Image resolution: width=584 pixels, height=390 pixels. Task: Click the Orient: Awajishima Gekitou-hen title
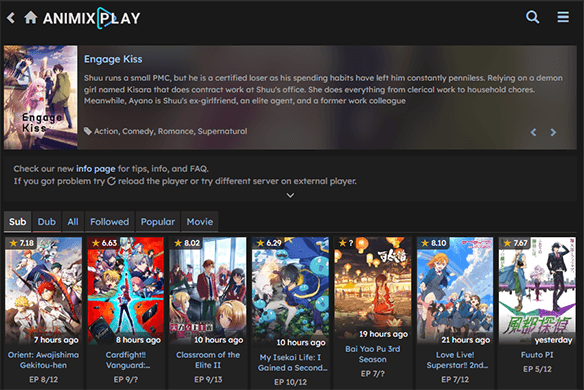[x=44, y=360]
